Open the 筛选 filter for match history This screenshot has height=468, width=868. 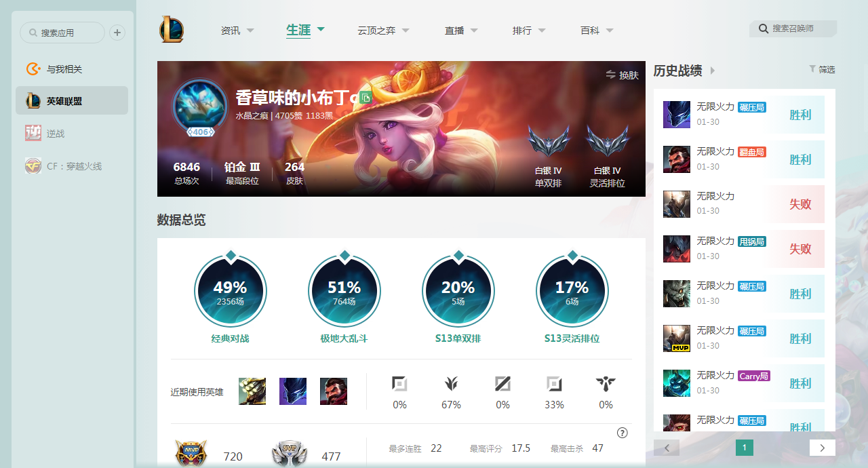822,69
